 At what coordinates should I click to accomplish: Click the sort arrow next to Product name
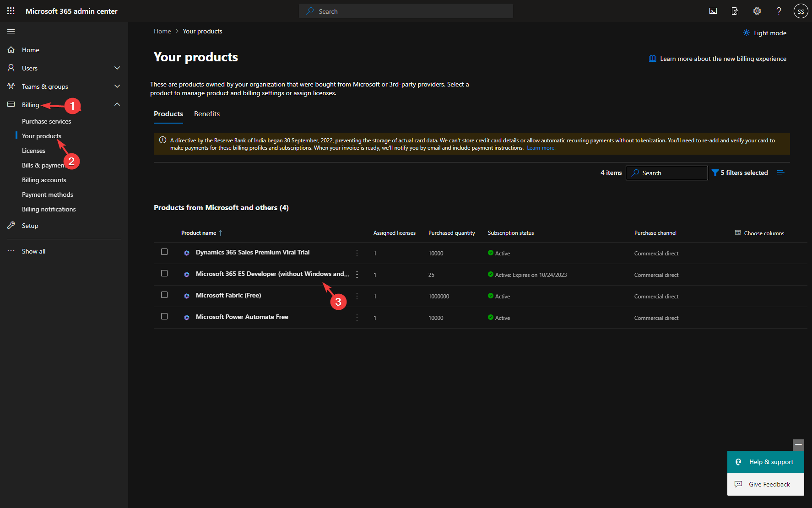(x=221, y=233)
